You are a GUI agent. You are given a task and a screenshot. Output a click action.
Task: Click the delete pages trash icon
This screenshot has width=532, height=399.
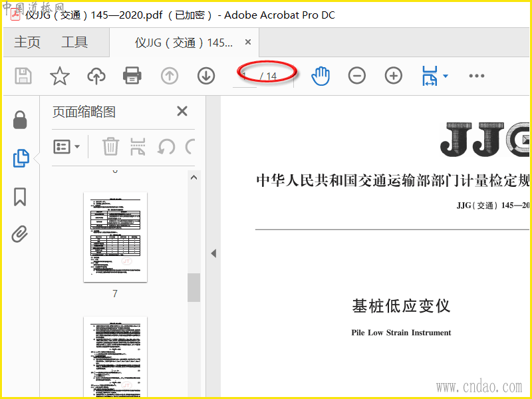click(x=110, y=146)
